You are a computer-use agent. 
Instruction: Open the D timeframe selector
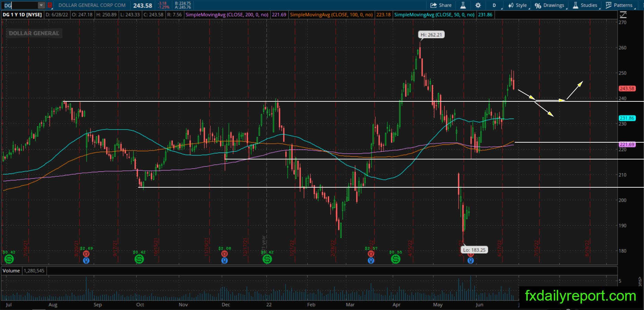[495, 5]
